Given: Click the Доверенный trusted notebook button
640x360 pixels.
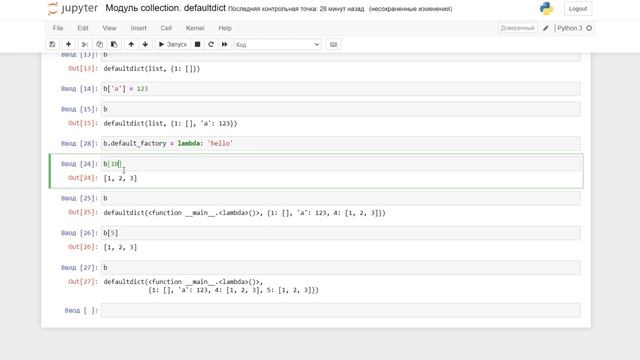Looking at the screenshot, I should tap(517, 28).
